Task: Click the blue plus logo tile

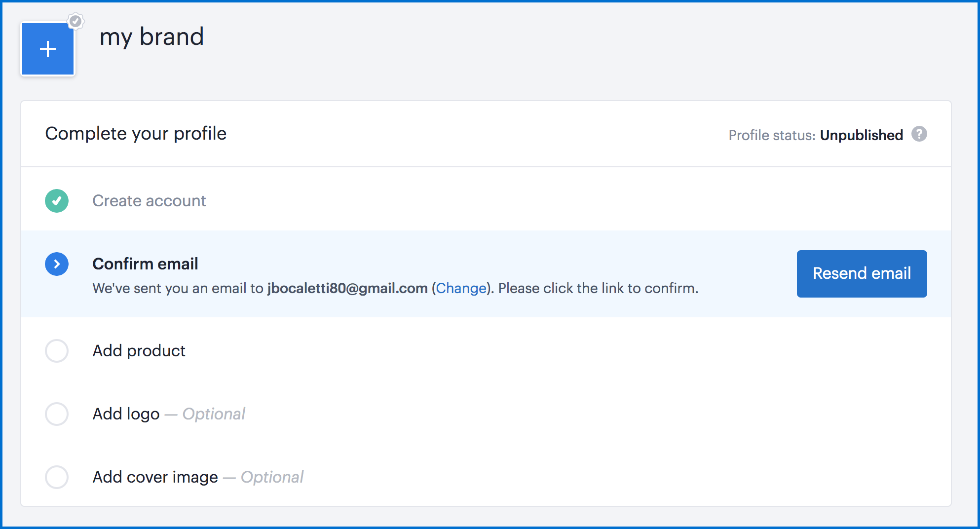Action: pyautogui.click(x=48, y=49)
